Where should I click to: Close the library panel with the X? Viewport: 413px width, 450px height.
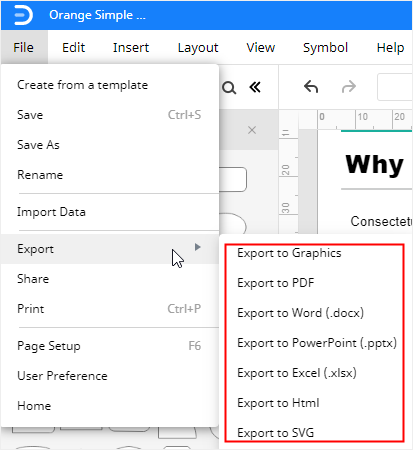[252, 130]
